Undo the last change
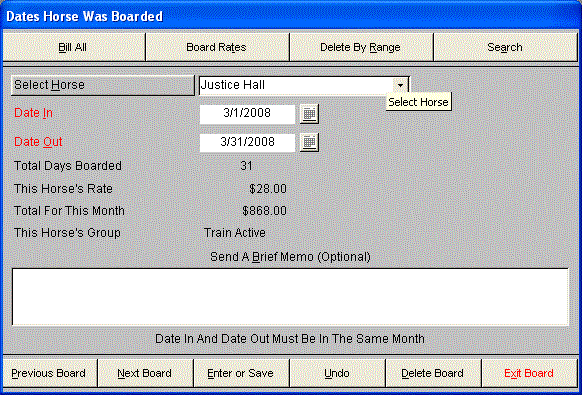This screenshot has width=582, height=395. pyautogui.click(x=337, y=373)
